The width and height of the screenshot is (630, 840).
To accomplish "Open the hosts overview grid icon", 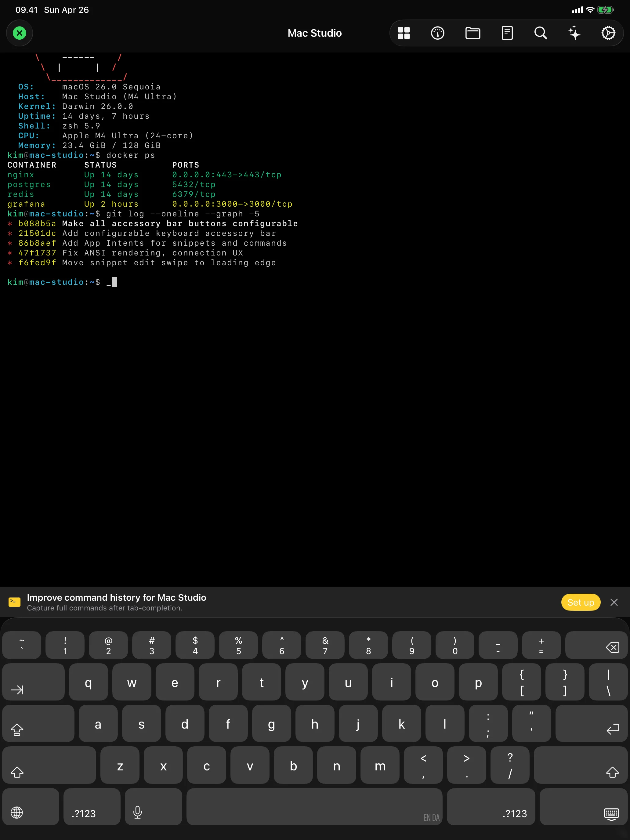I will tap(403, 33).
